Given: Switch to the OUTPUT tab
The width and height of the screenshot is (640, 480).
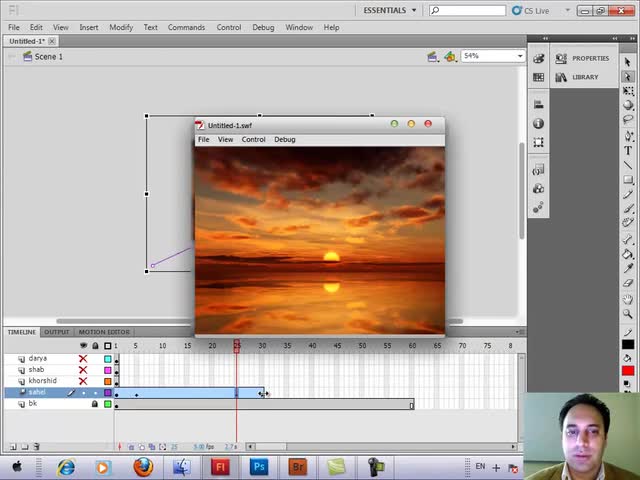Looking at the screenshot, I should (57, 332).
